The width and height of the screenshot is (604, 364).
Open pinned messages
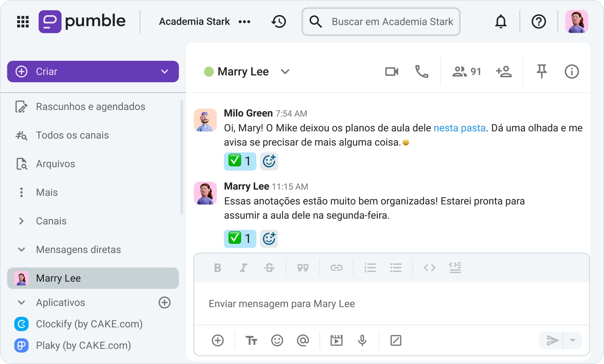[x=542, y=71]
